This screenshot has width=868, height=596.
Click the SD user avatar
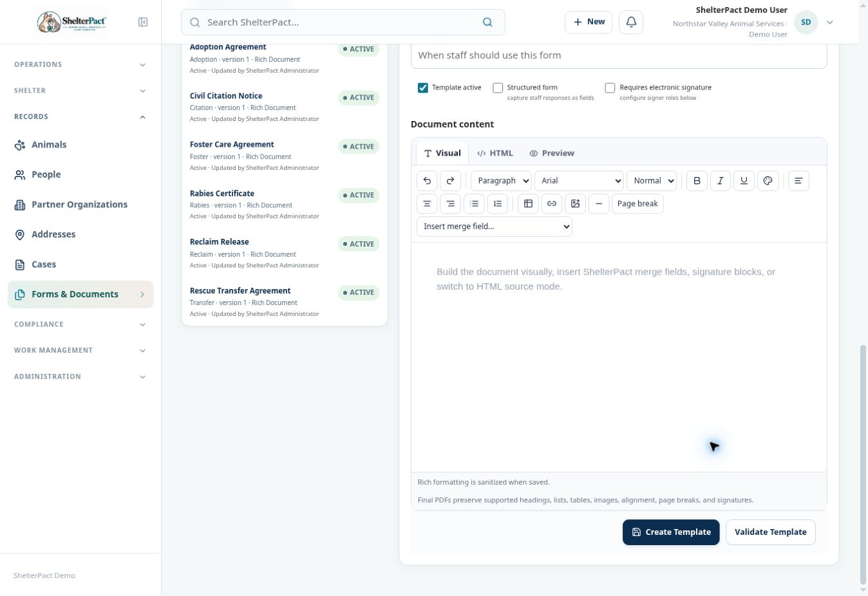point(806,23)
